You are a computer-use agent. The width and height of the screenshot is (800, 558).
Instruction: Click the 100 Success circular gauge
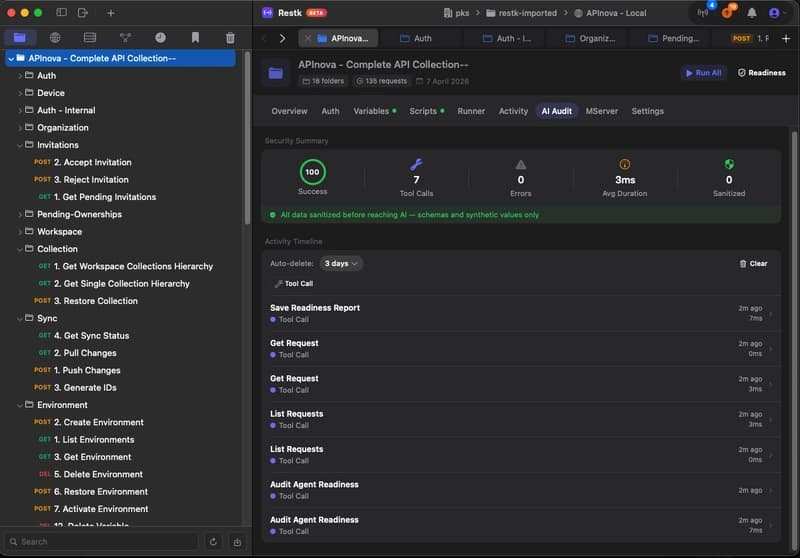point(312,172)
